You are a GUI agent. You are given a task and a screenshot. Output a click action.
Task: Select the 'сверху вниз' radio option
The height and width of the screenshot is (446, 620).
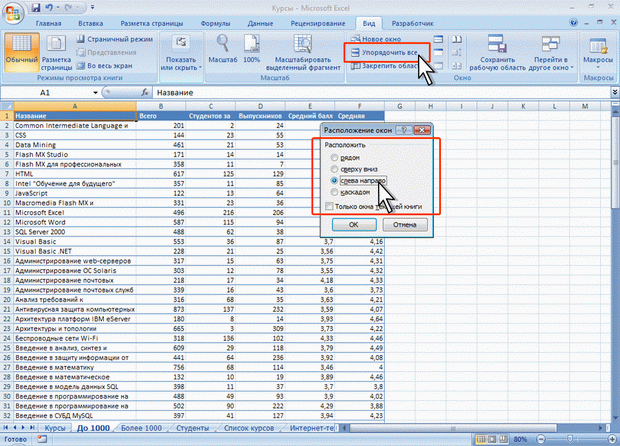[x=335, y=169]
